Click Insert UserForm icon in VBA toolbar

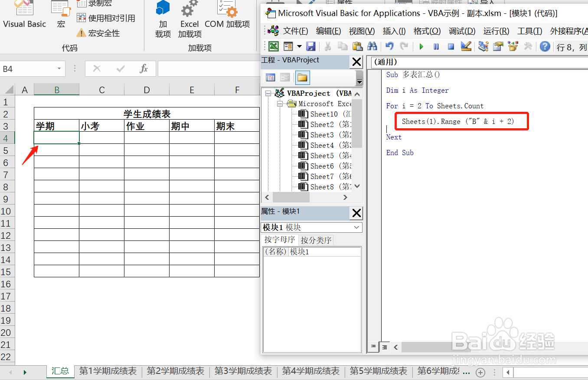click(x=288, y=46)
